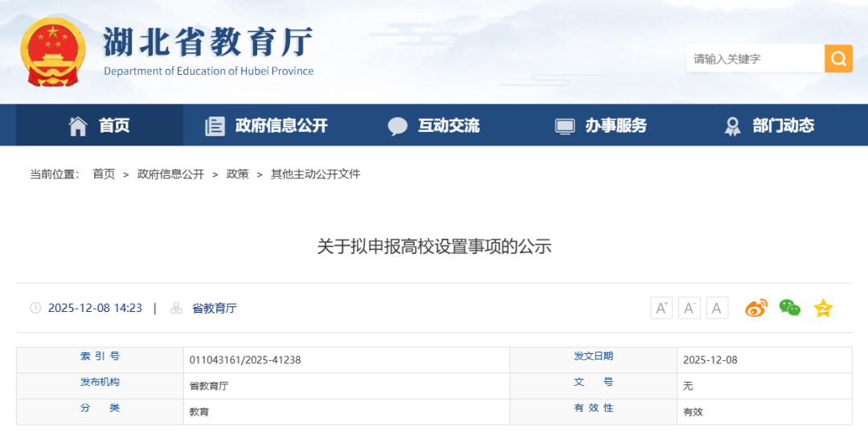Click the index number 011043161/2025-41238

245,360
